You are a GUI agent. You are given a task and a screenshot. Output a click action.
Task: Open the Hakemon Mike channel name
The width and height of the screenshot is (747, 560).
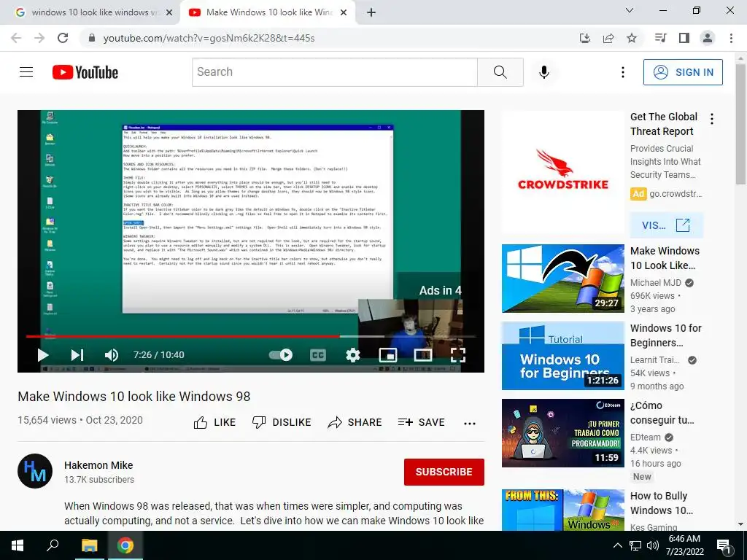pos(98,465)
